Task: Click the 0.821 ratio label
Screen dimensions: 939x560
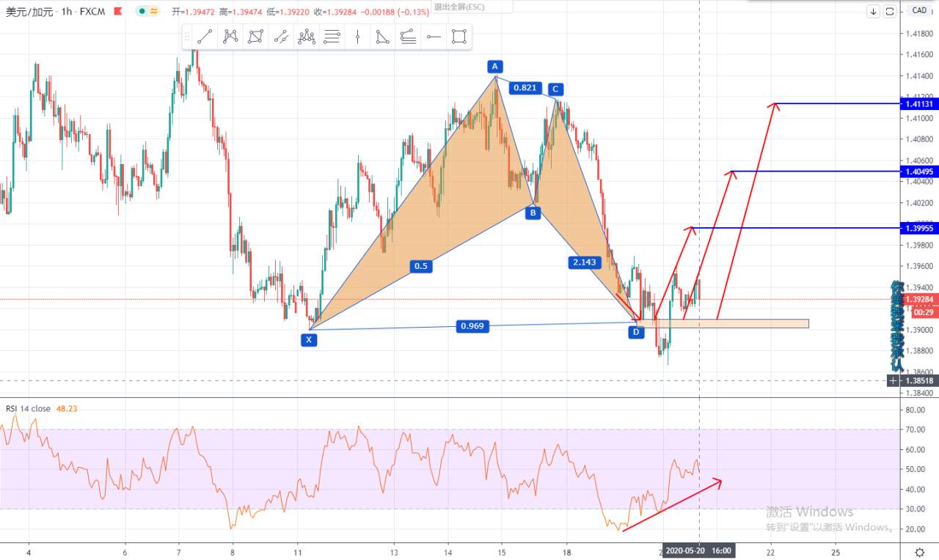Action: (x=525, y=88)
